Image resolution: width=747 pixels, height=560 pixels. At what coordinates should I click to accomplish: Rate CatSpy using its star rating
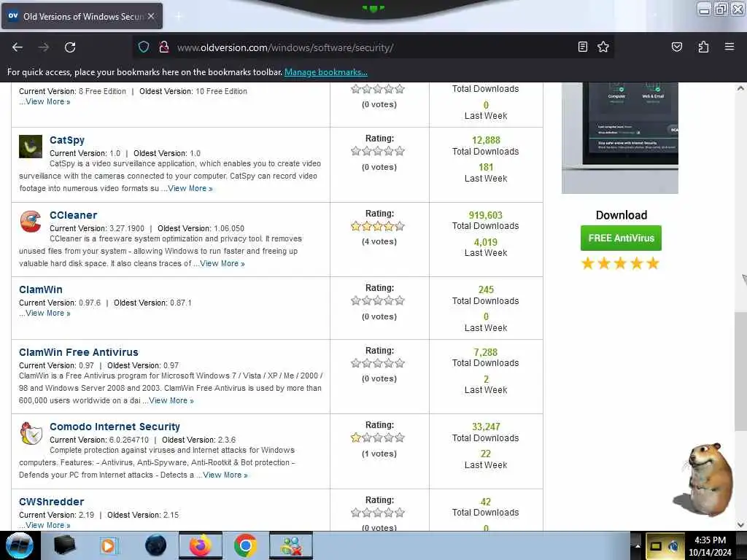point(378,152)
